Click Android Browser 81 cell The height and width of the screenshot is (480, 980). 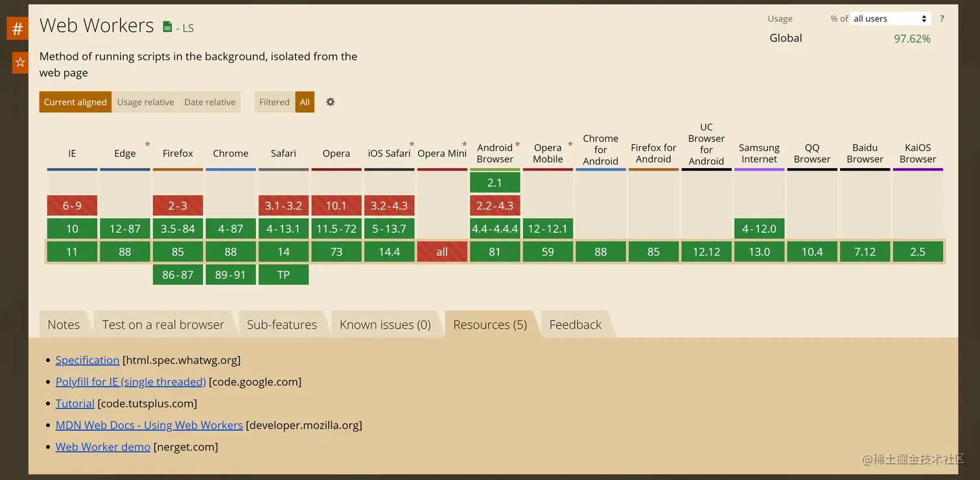[x=495, y=252]
